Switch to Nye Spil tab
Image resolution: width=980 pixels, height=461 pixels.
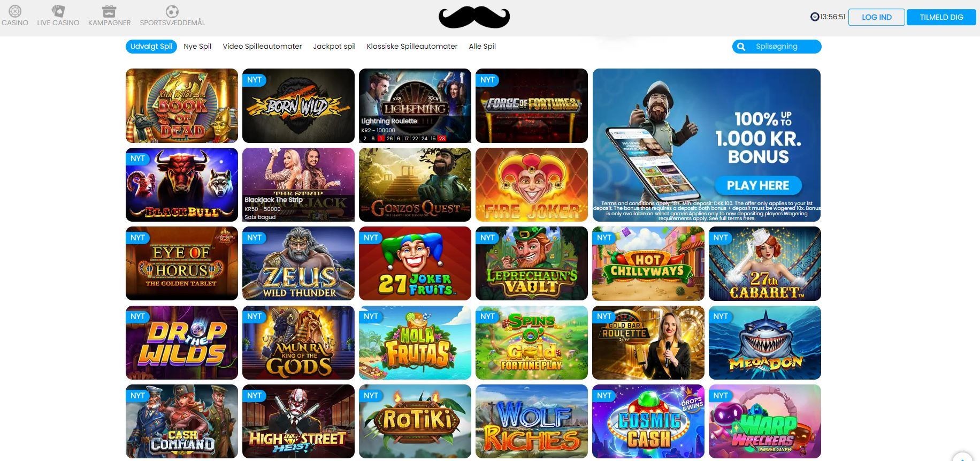(x=197, y=47)
